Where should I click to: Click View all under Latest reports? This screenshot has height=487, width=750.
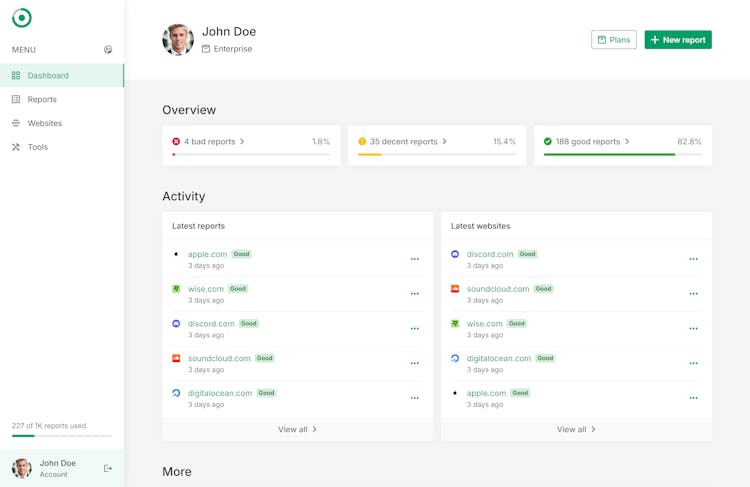[x=297, y=429]
